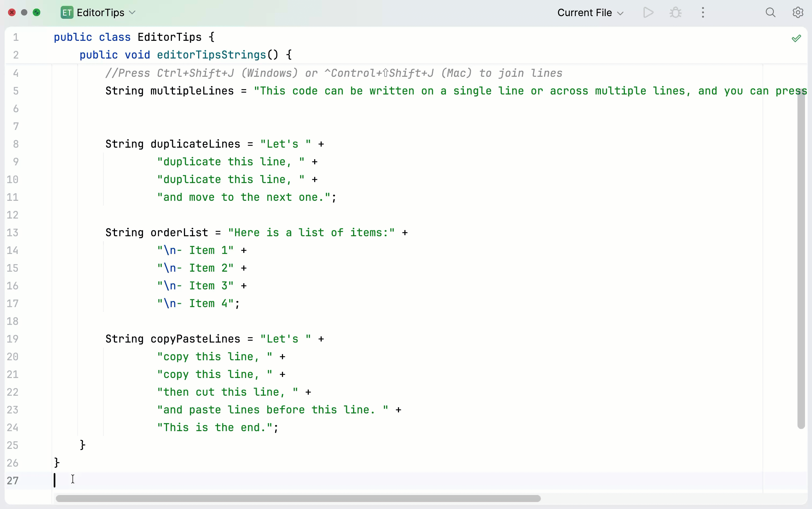Image resolution: width=812 pixels, height=509 pixels.
Task: Click the horizontal editor scrollbar
Action: tap(298, 498)
